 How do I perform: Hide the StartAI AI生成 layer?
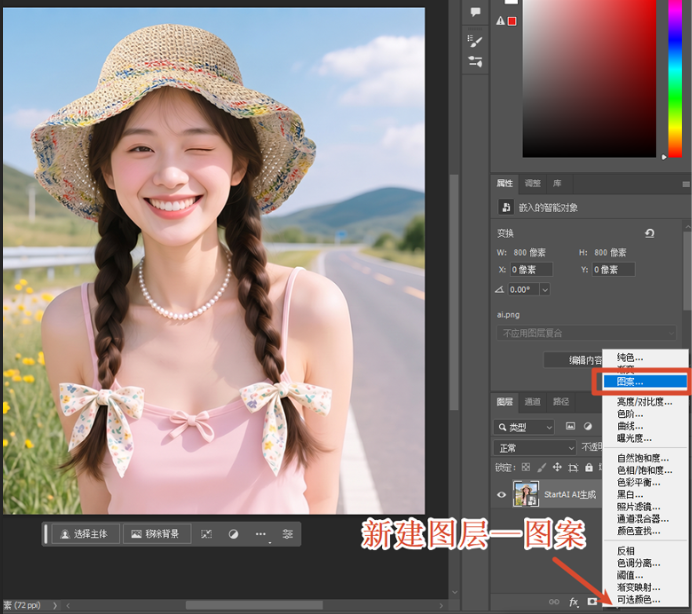[x=501, y=494]
